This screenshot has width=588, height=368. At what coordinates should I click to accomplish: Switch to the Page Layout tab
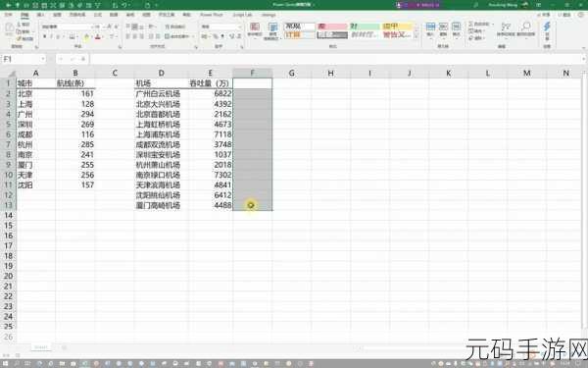tap(76, 15)
